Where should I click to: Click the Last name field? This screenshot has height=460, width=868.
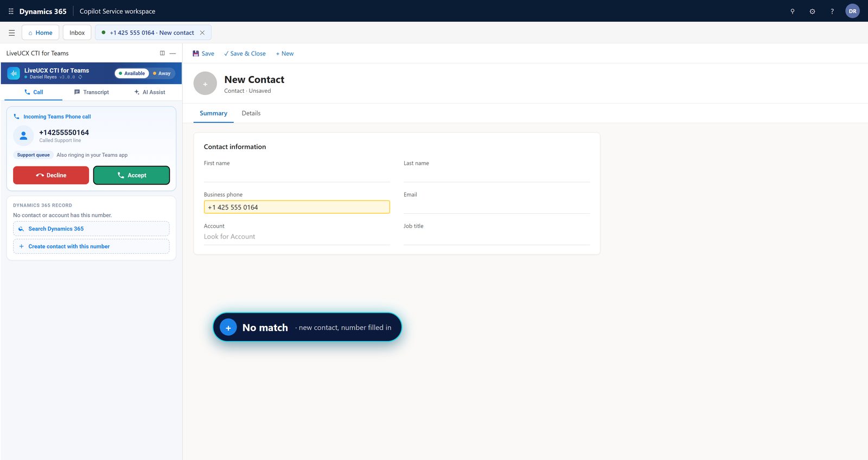coord(496,176)
